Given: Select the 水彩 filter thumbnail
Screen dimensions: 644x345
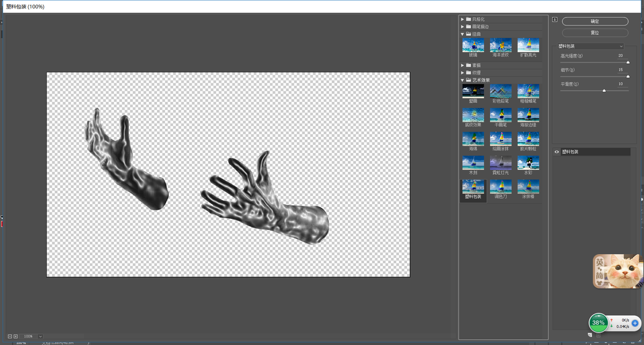Looking at the screenshot, I should coord(528,163).
